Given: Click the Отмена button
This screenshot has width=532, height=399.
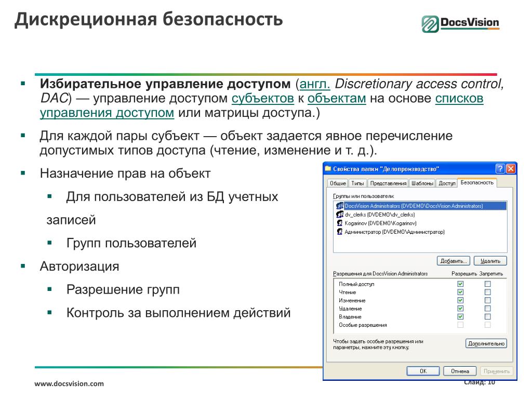Looking at the screenshot, I should point(460,371).
